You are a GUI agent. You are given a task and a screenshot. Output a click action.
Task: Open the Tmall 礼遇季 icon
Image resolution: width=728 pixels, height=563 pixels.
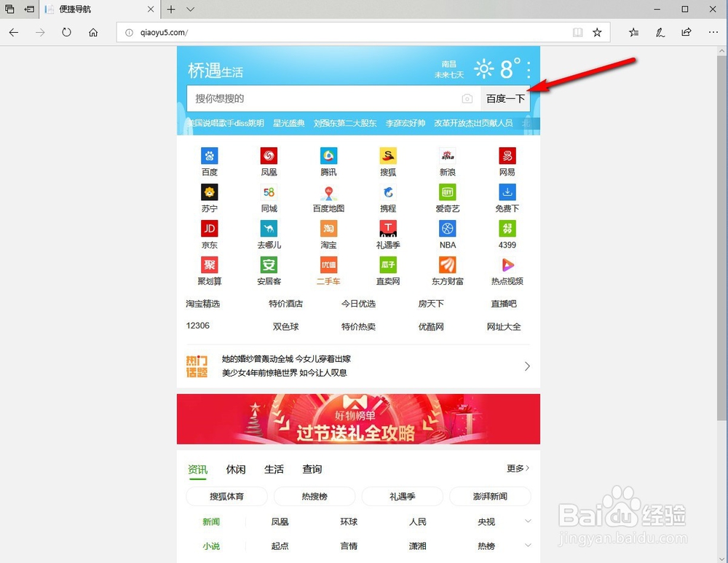tap(388, 228)
